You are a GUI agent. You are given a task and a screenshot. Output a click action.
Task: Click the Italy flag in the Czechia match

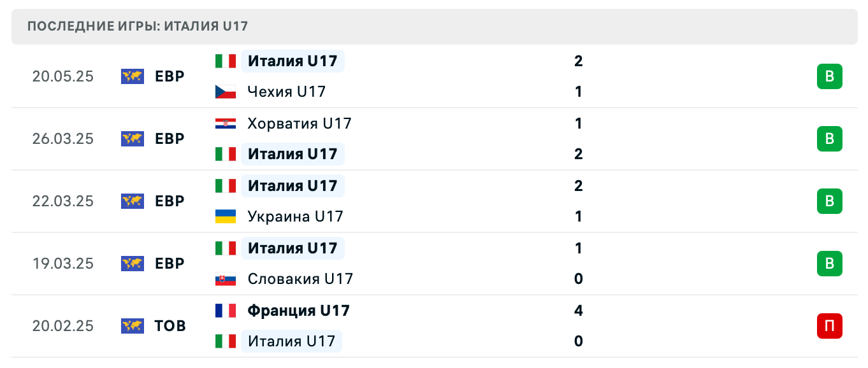click(226, 61)
